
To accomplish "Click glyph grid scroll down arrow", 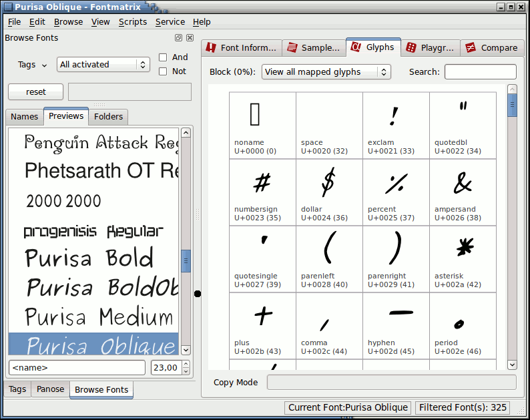I will 512,365.
